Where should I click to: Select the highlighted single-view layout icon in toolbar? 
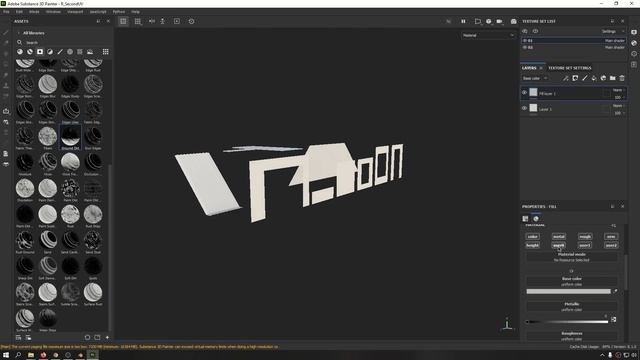coord(123,21)
